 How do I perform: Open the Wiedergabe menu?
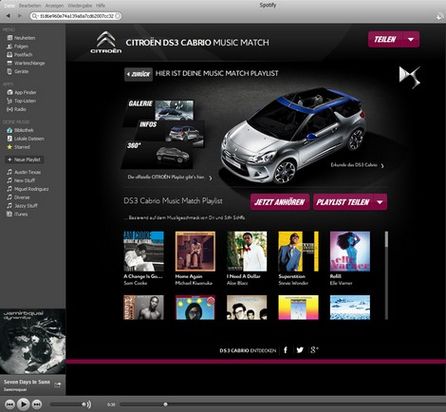(80, 6)
